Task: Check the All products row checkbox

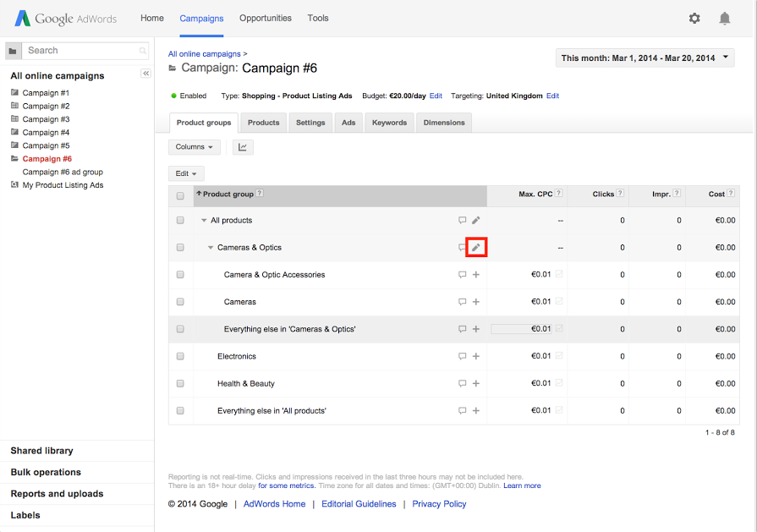Action: point(180,220)
